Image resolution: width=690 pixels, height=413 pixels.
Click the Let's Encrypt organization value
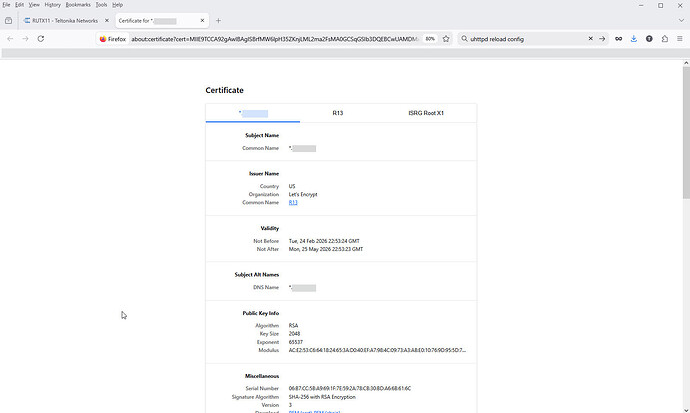click(303, 194)
